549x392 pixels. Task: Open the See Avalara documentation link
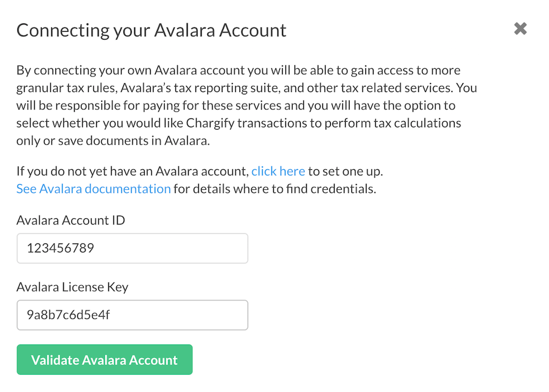(93, 189)
